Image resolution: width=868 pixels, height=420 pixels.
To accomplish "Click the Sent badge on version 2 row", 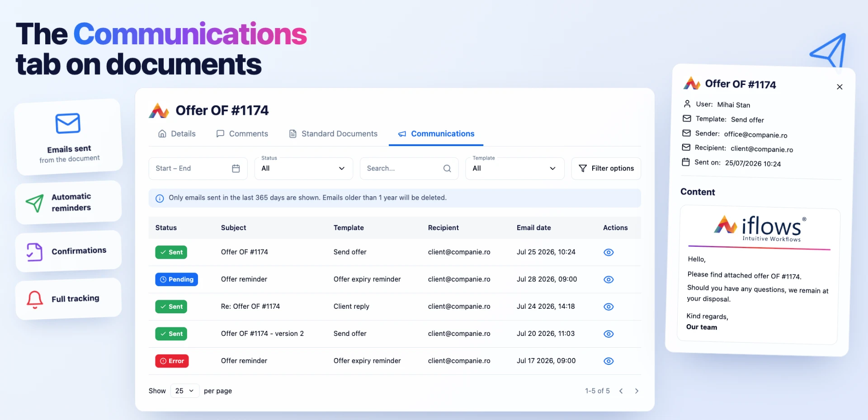I will click(171, 334).
